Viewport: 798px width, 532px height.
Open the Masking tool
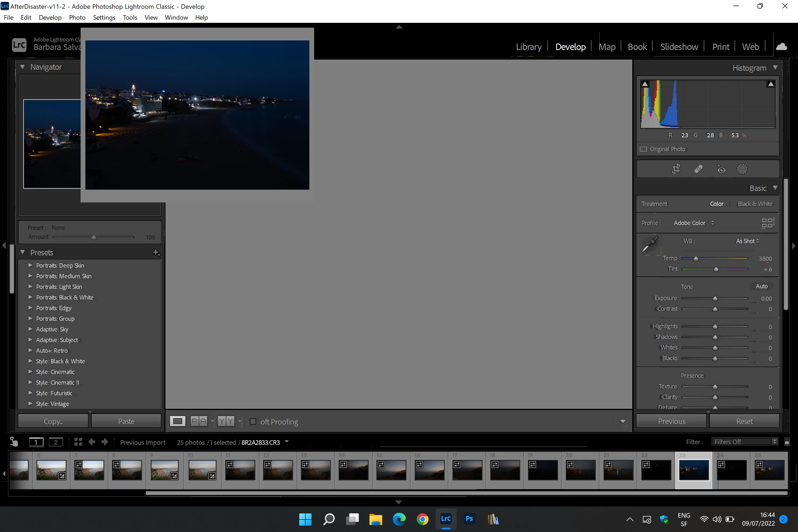[x=742, y=169]
